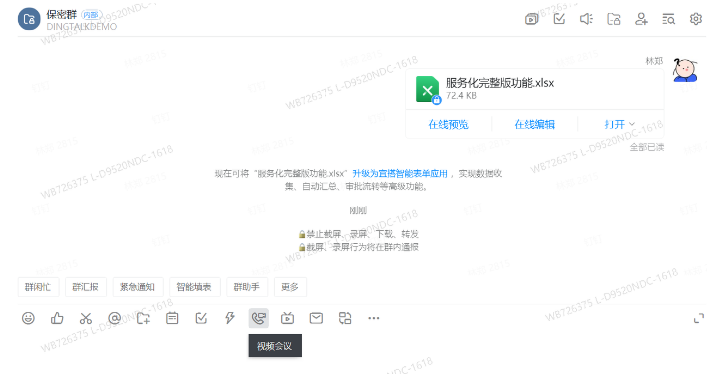Open group settings gear
This screenshot has width=725, height=377.
click(695, 19)
